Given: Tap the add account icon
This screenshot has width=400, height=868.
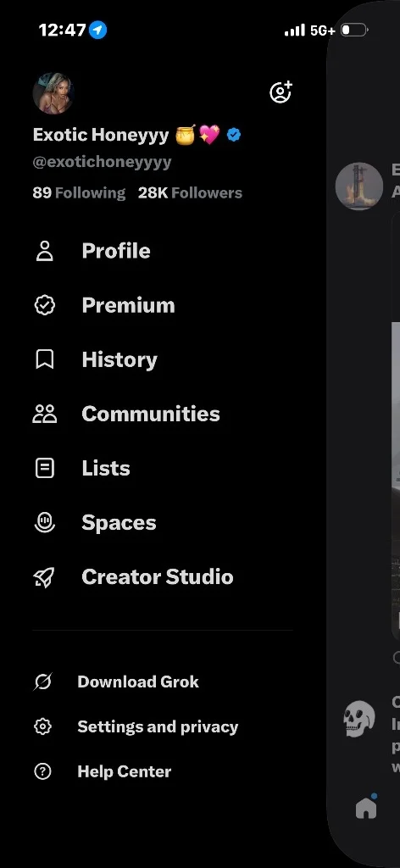Looking at the screenshot, I should pos(281,92).
